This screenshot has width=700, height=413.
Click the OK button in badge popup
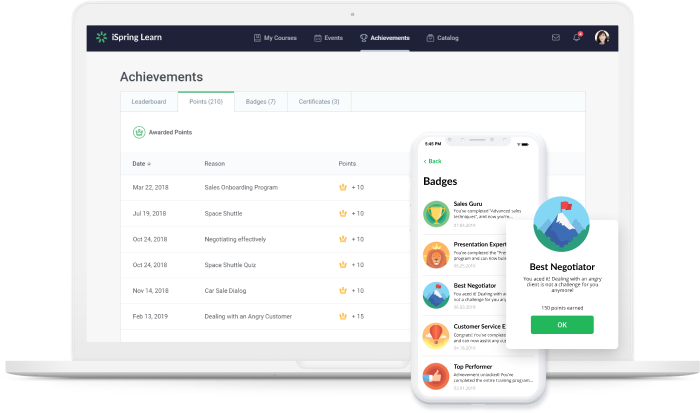(562, 325)
